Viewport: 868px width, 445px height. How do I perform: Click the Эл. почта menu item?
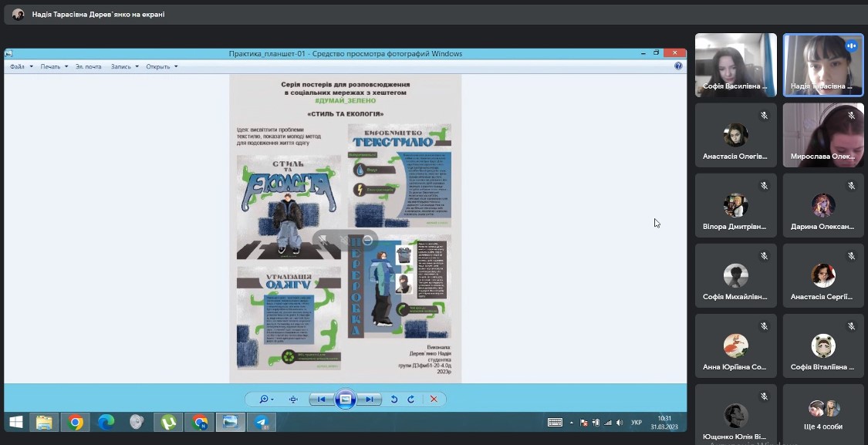(x=89, y=66)
